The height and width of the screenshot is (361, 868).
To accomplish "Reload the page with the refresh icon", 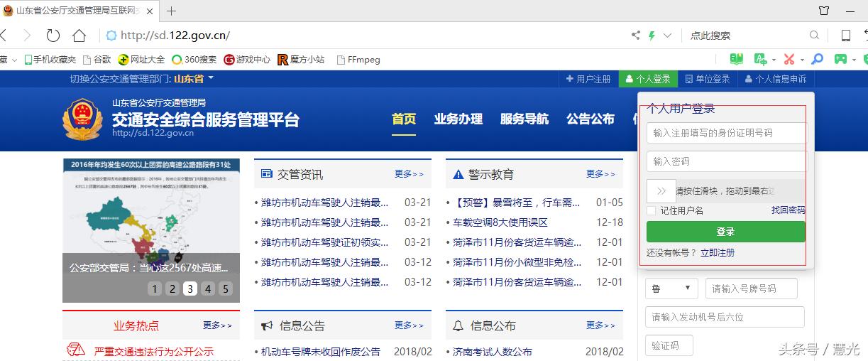I will click(53, 36).
